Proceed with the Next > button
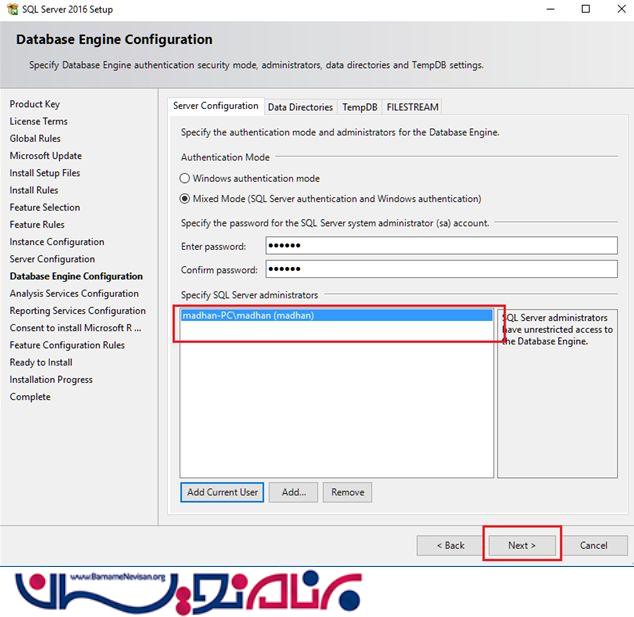The image size is (634, 617). coord(522,545)
